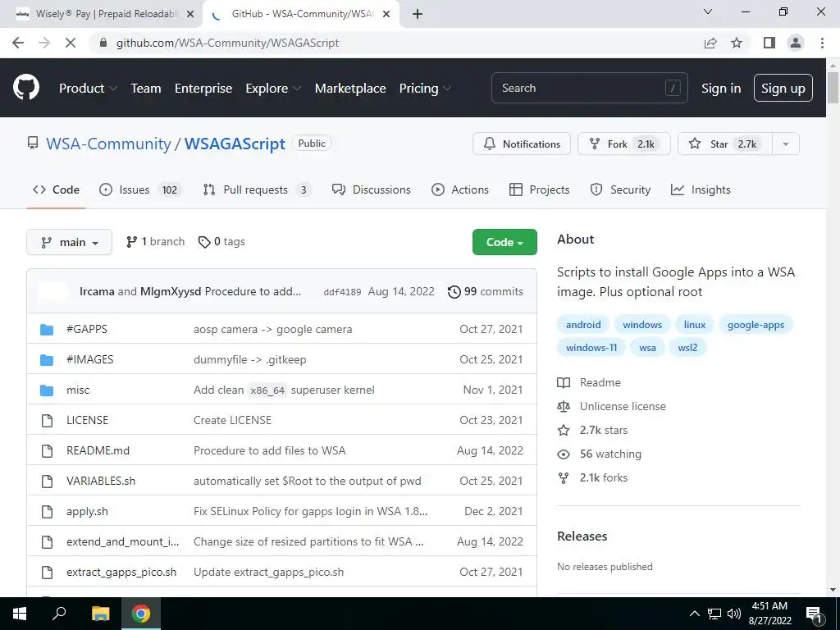Open File Explorer from the taskbar
This screenshot has height=630, width=840.
pyautogui.click(x=100, y=614)
